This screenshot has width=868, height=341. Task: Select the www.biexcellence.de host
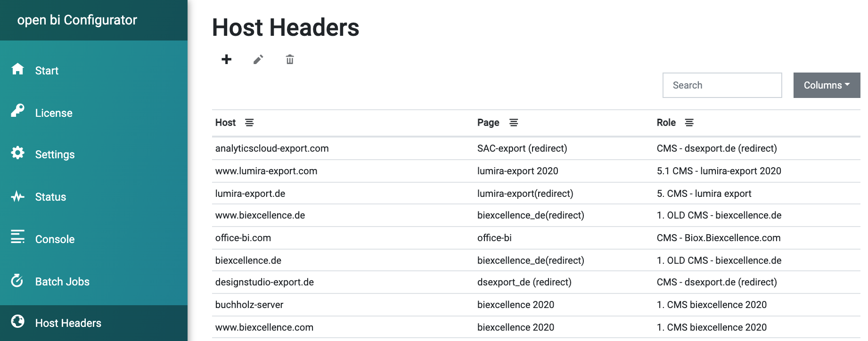pyautogui.click(x=260, y=215)
